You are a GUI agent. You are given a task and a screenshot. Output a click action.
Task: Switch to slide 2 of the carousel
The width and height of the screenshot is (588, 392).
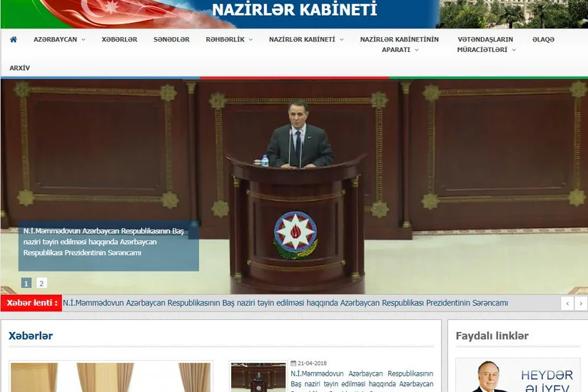click(41, 284)
